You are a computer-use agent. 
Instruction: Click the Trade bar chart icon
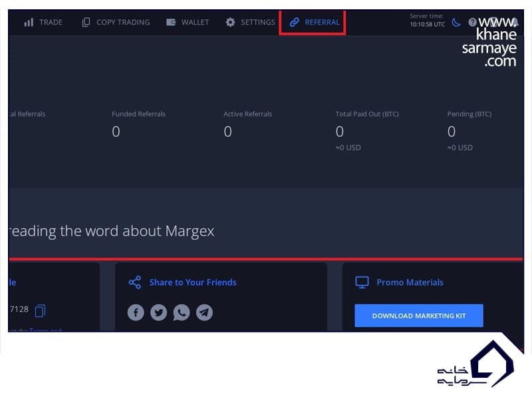tap(29, 23)
